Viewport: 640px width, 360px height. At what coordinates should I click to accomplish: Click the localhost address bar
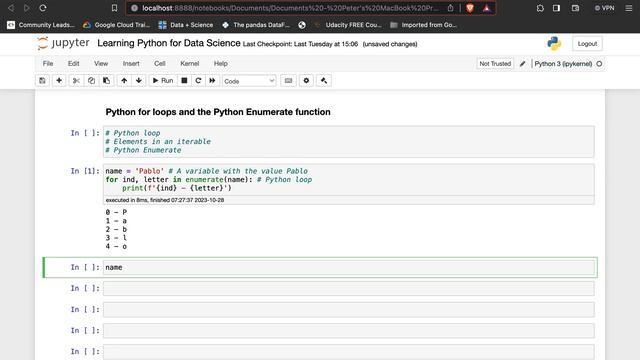tap(290, 8)
